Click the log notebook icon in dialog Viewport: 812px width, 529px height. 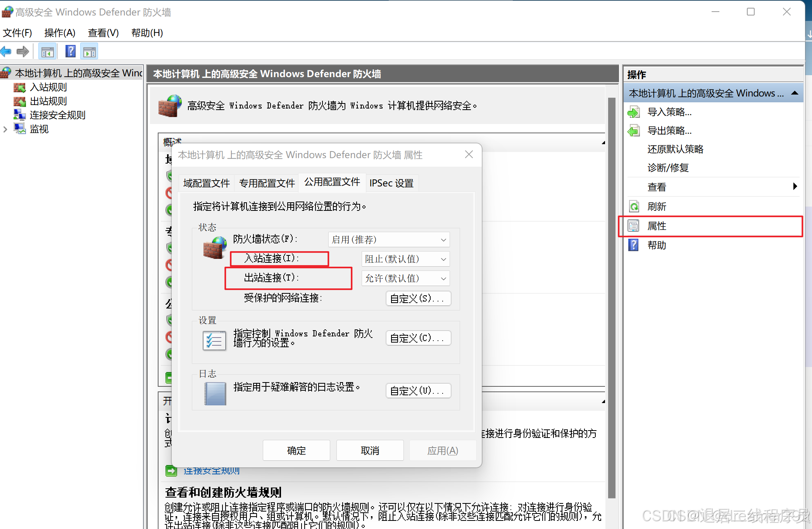[x=215, y=394]
